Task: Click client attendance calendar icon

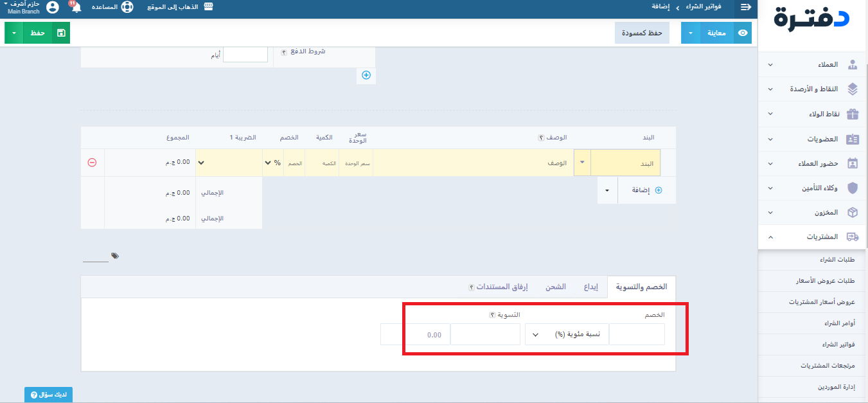Action: point(853,163)
